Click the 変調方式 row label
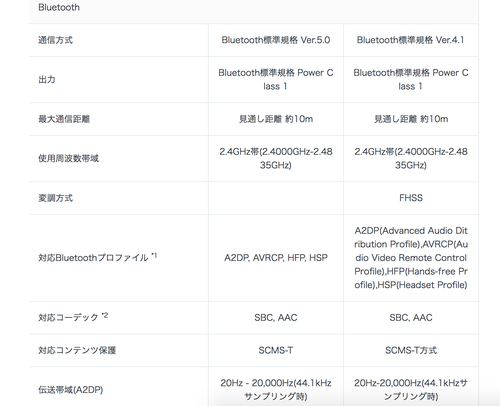 pyautogui.click(x=55, y=198)
